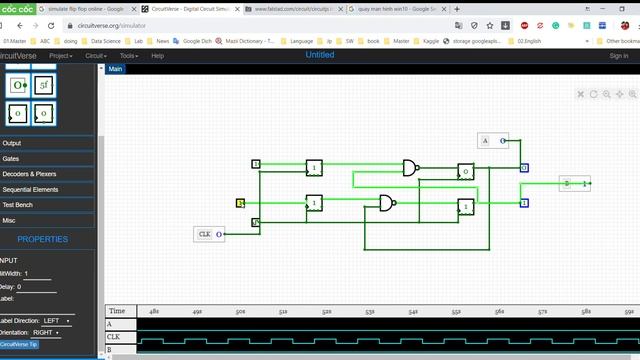640x360 pixels.
Task: Click the lower-right flip-flop showing 1
Action: click(x=466, y=207)
